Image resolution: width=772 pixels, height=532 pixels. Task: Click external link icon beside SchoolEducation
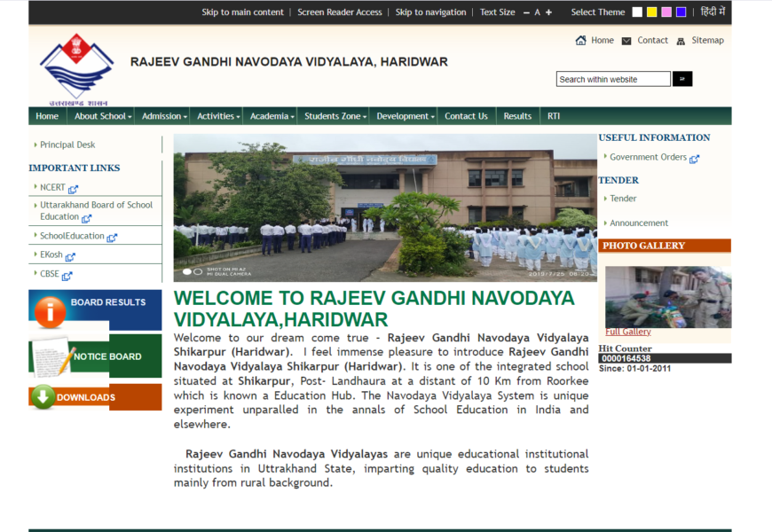pyautogui.click(x=112, y=238)
